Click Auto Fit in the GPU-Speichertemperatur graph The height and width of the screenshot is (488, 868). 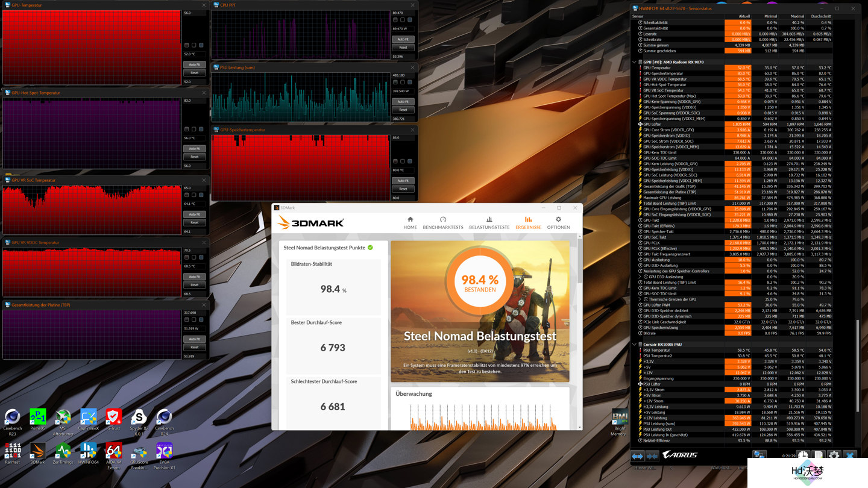click(x=403, y=180)
